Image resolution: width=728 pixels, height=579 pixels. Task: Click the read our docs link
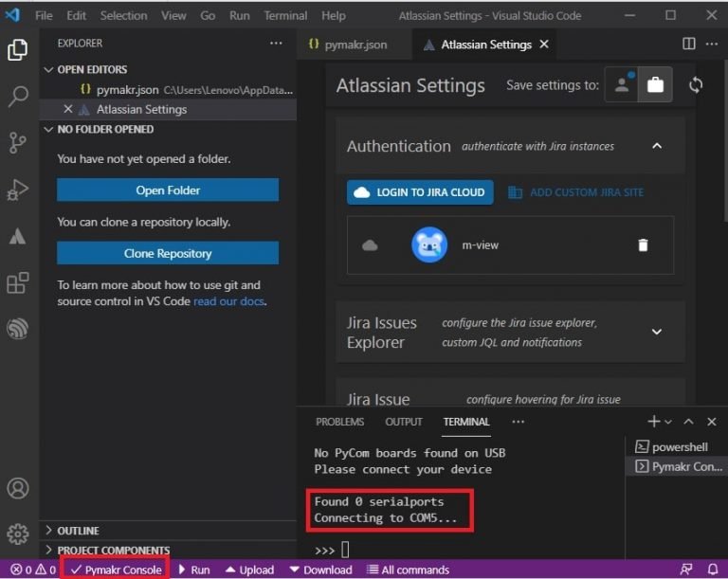click(x=228, y=301)
